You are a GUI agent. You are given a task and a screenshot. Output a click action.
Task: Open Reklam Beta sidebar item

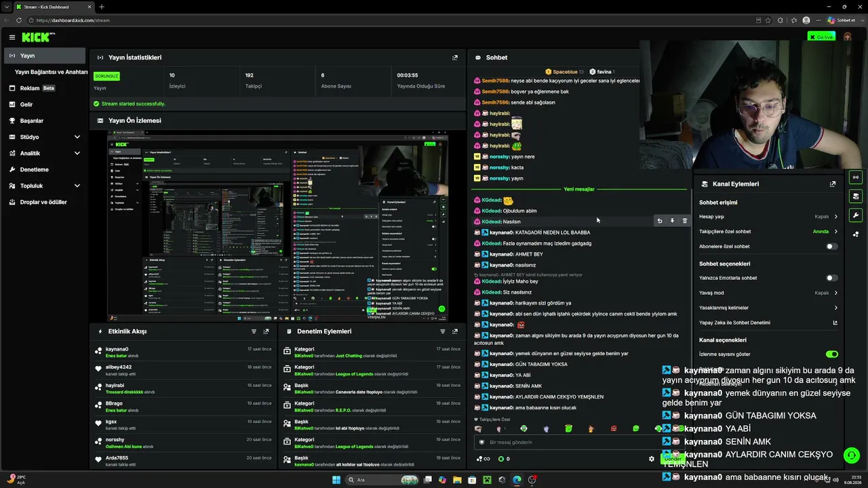[45, 88]
